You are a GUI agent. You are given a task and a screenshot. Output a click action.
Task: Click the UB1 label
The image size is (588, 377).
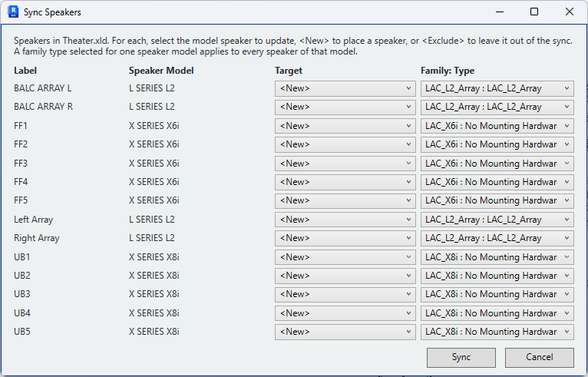pyautogui.click(x=21, y=257)
